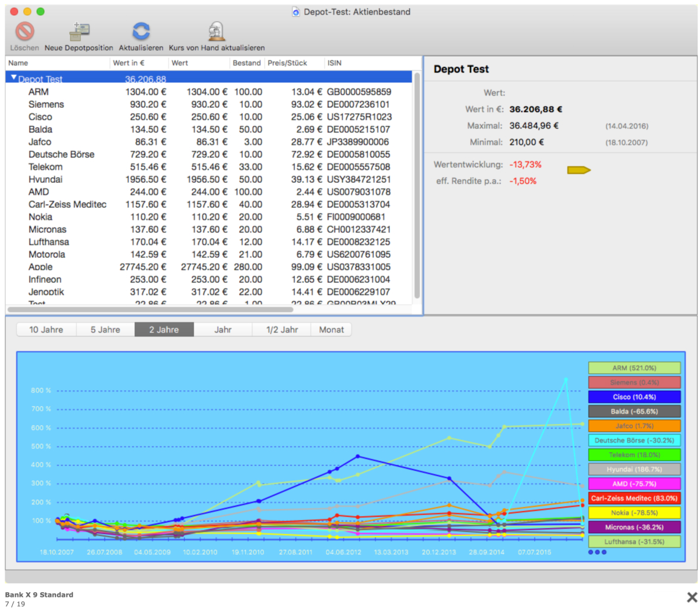Screen dimensions: 700x612
Task: Close the image viewer with X
Action: pyautogui.click(x=692, y=597)
